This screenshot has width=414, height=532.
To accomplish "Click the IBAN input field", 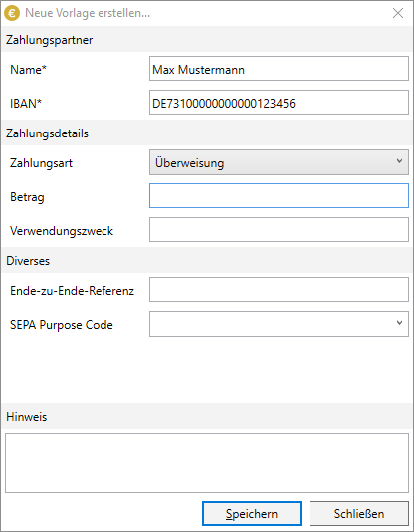I will coord(279,103).
